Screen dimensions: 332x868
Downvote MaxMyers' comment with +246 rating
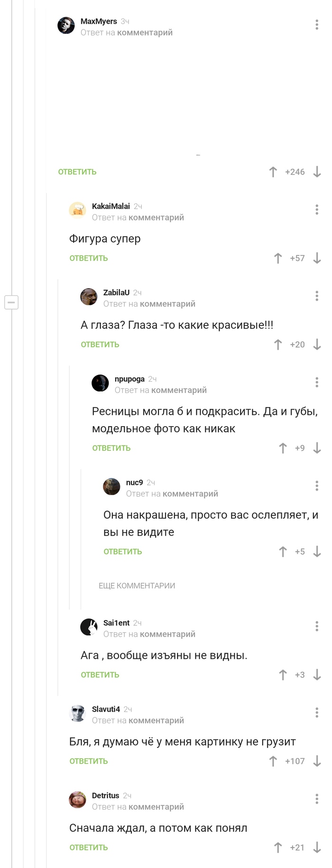pyautogui.click(x=317, y=172)
